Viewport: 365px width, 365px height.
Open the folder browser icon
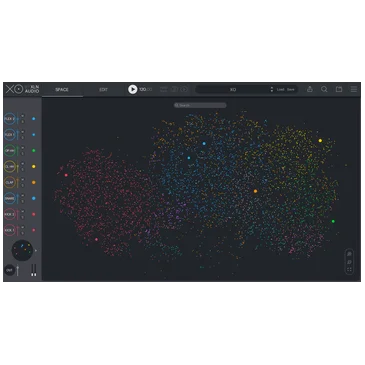click(x=339, y=89)
